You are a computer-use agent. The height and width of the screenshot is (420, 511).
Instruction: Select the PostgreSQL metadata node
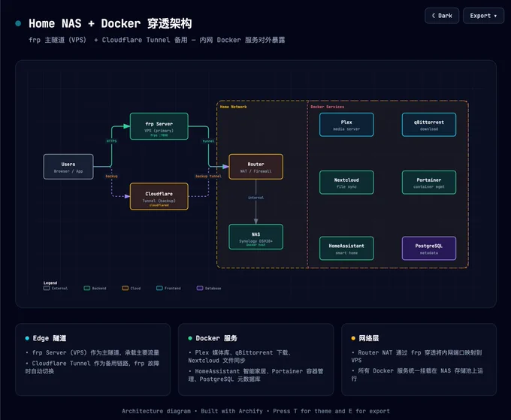pyautogui.click(x=429, y=248)
